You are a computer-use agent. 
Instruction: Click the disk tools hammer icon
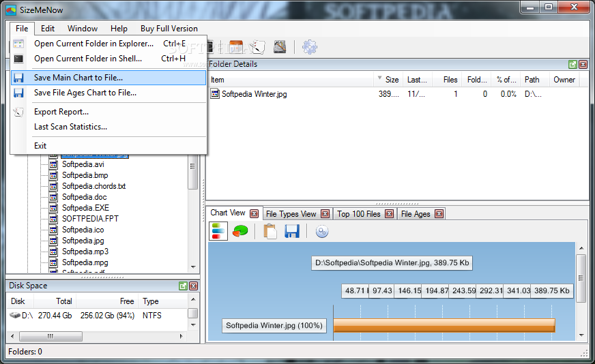click(280, 47)
